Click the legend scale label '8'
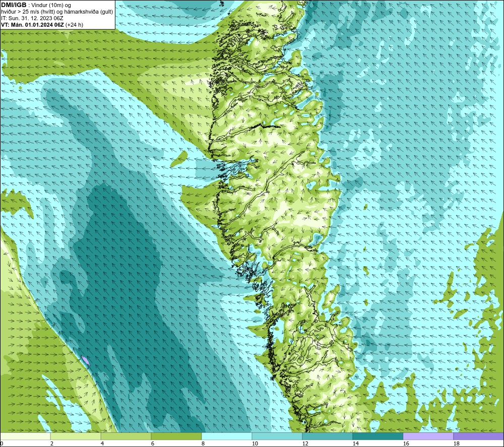504x447 pixels. (x=203, y=443)
